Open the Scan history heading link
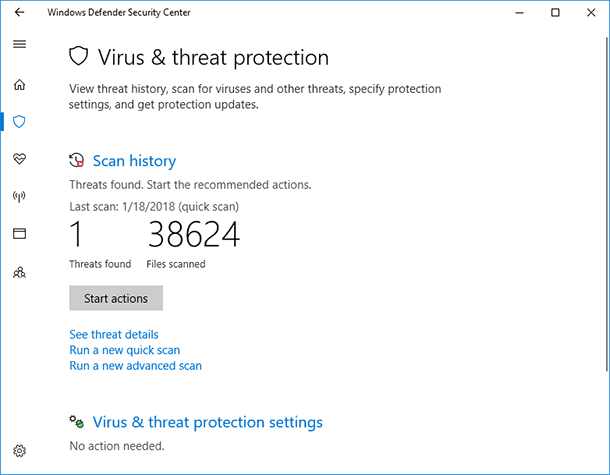The width and height of the screenshot is (610, 475). tap(134, 161)
